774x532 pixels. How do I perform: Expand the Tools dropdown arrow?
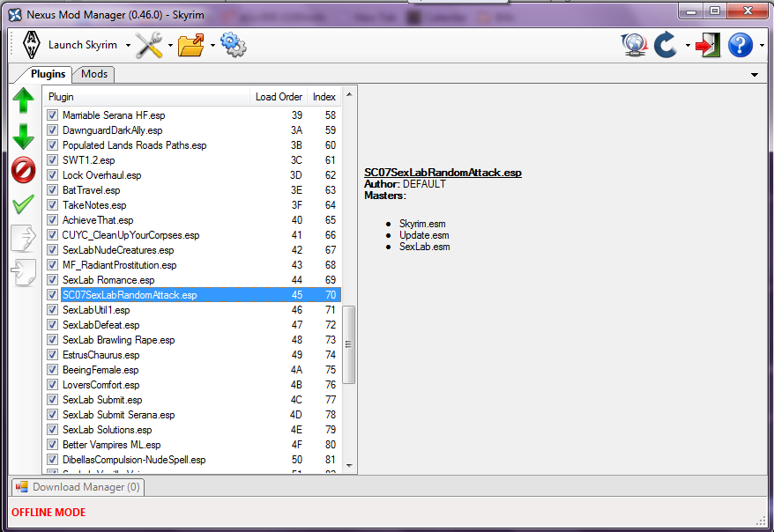coord(170,45)
